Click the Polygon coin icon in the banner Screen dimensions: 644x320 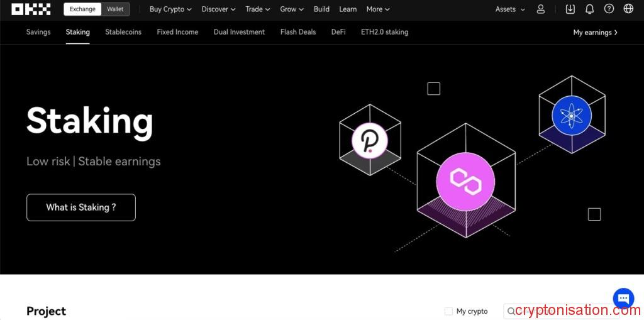(x=465, y=180)
